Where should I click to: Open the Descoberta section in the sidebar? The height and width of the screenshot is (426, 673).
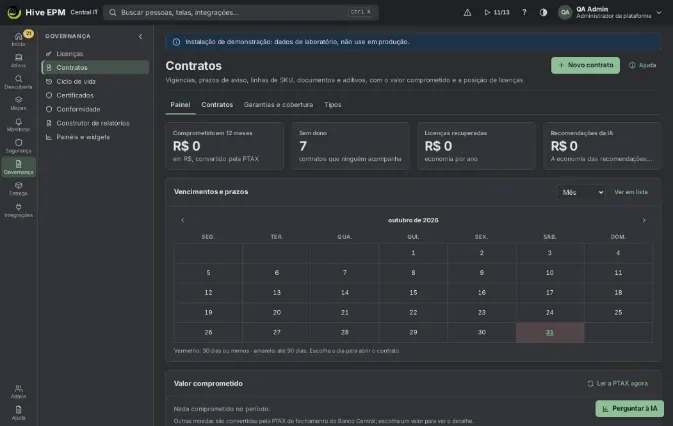(18, 82)
